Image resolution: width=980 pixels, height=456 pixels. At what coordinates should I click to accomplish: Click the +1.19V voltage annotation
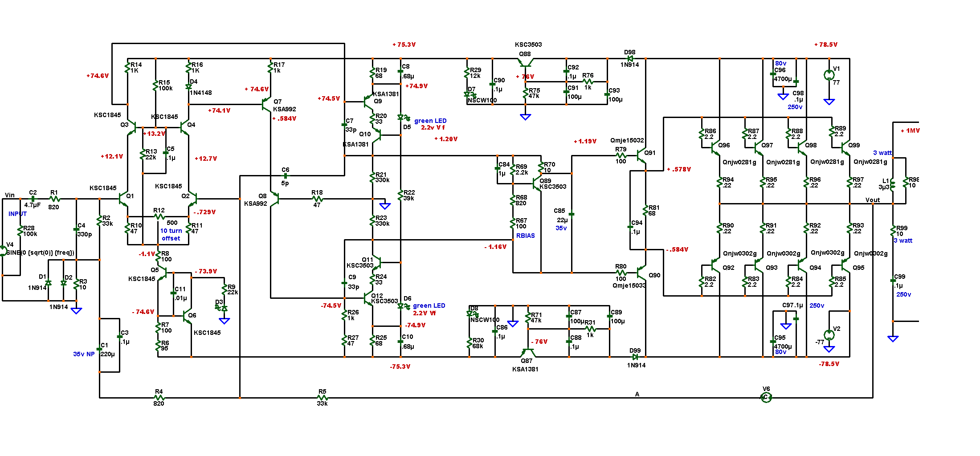pyautogui.click(x=585, y=141)
